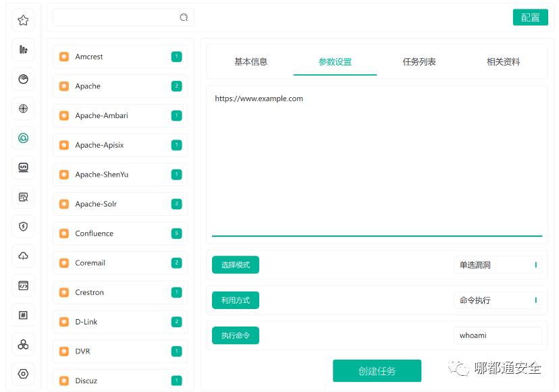Open the bar-chart sidebar icon
This screenshot has width=559, height=392.
click(23, 49)
